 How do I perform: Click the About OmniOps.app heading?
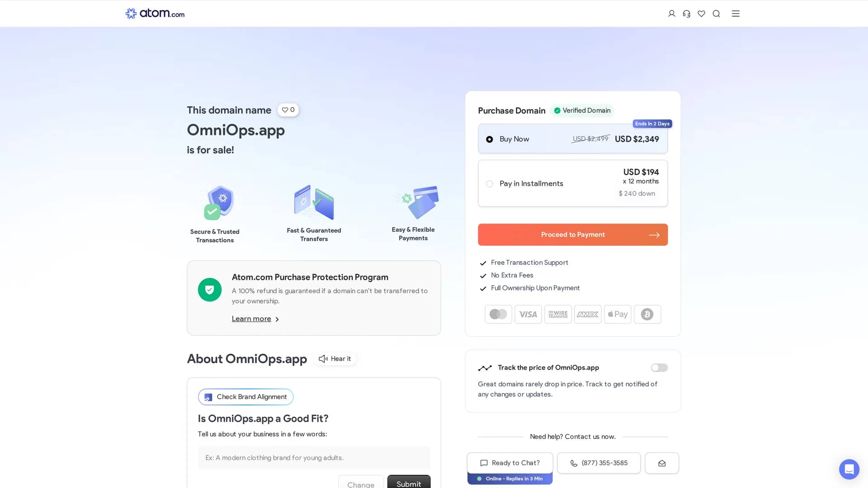tap(247, 359)
